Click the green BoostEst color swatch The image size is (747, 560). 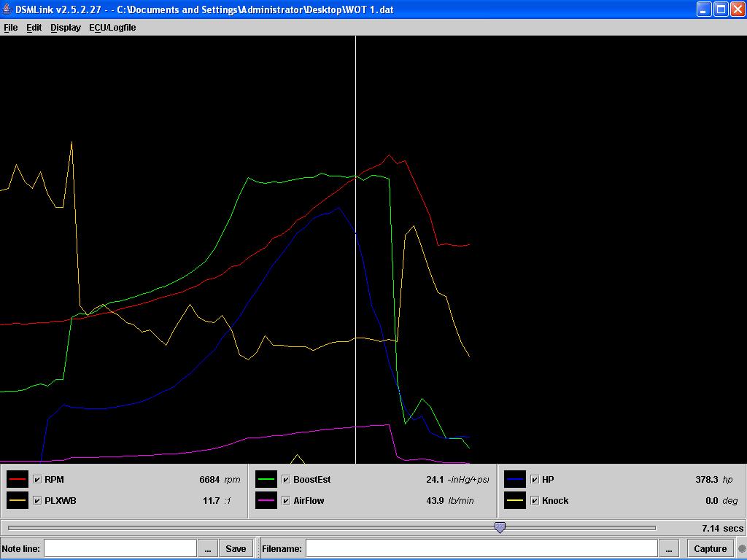pyautogui.click(x=266, y=480)
